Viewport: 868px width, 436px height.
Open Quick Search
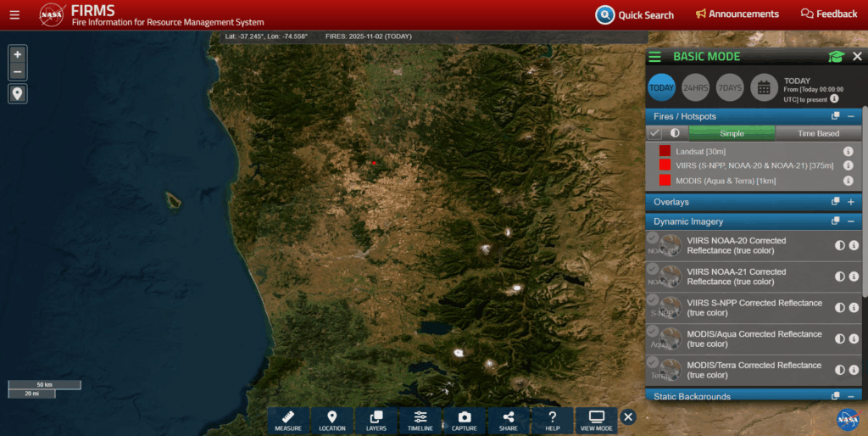(635, 14)
